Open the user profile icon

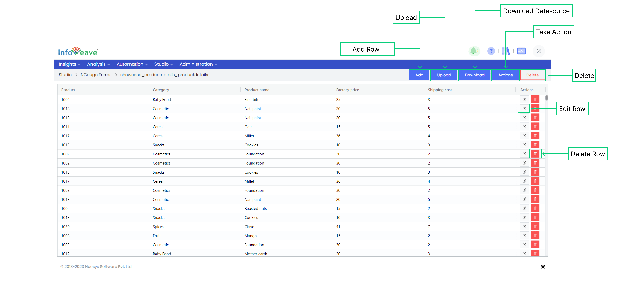pyautogui.click(x=539, y=51)
